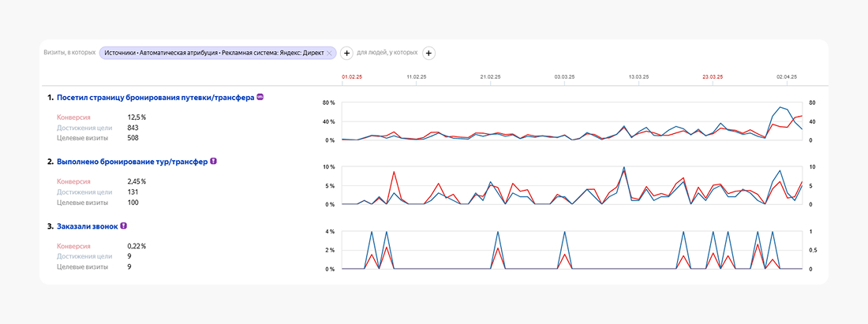Image resolution: width=868 pixels, height=324 pixels.
Task: Add a people condition with the second plus button
Action: click(x=428, y=53)
